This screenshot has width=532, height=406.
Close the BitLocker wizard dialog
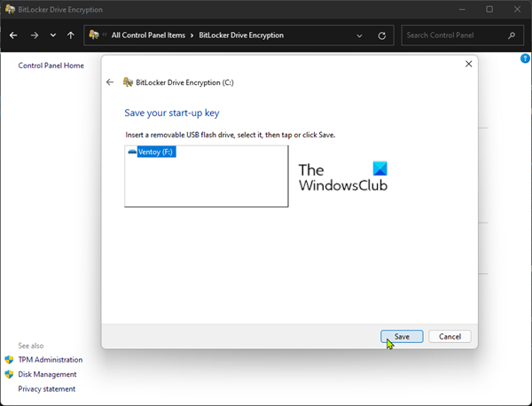pyautogui.click(x=468, y=64)
